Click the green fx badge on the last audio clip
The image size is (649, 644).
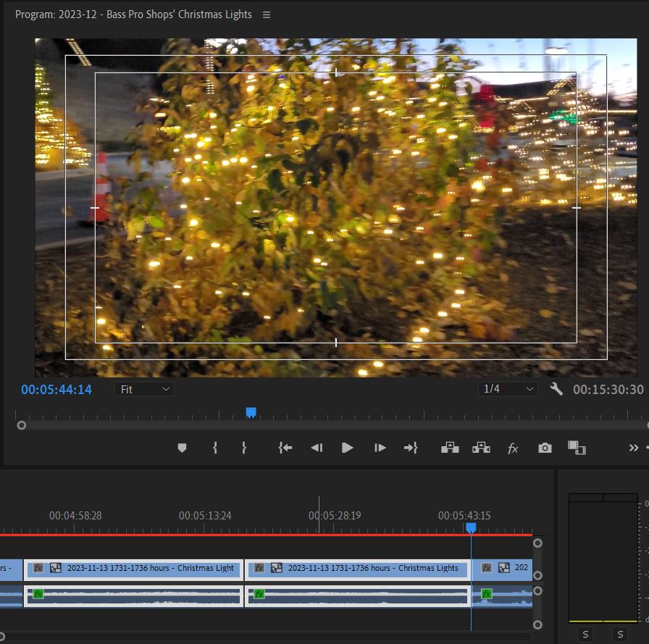click(486, 594)
